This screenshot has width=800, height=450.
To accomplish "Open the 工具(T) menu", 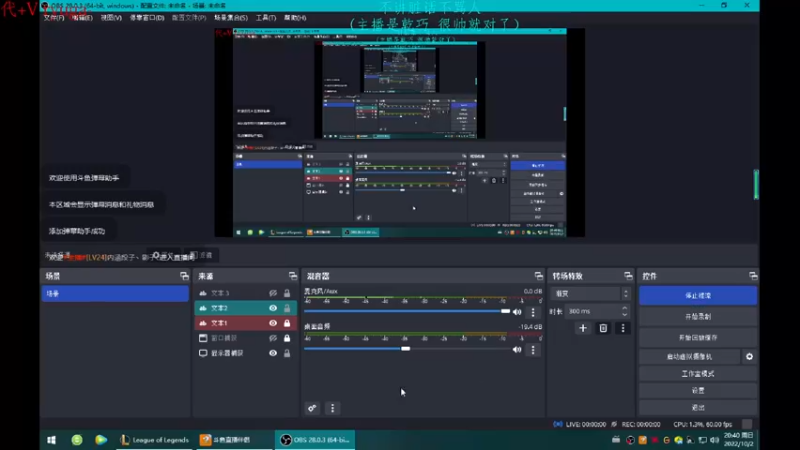I will click(x=265, y=17).
